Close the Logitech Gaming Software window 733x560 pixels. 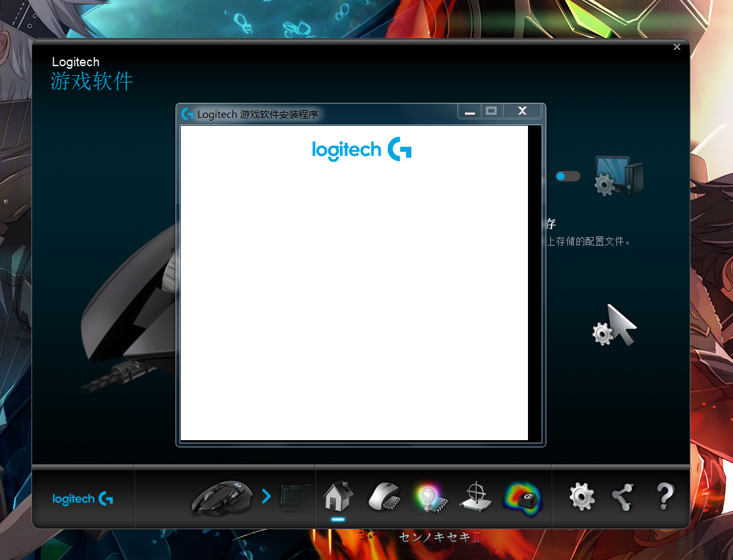677,47
